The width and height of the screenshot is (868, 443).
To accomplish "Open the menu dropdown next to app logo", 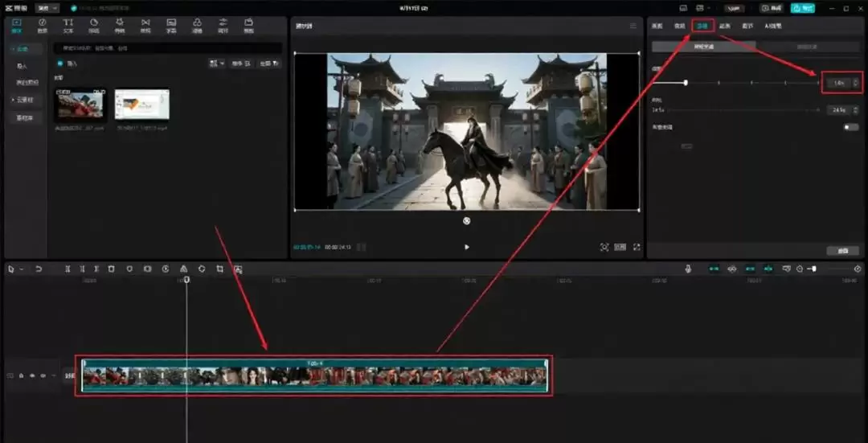I will coord(47,8).
